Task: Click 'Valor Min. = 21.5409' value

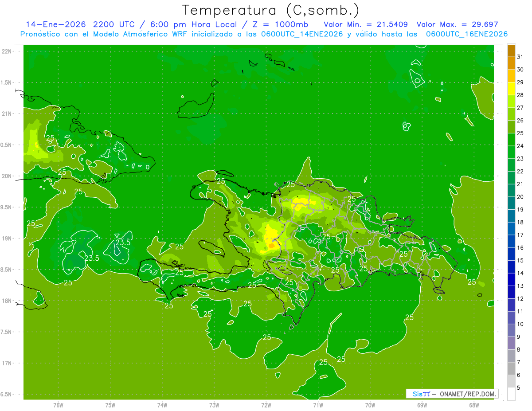Action: (366, 24)
